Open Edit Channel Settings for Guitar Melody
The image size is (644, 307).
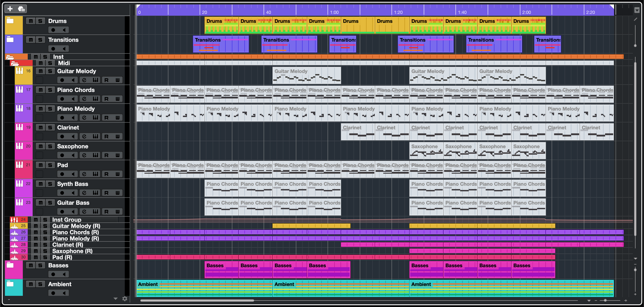coord(84,80)
